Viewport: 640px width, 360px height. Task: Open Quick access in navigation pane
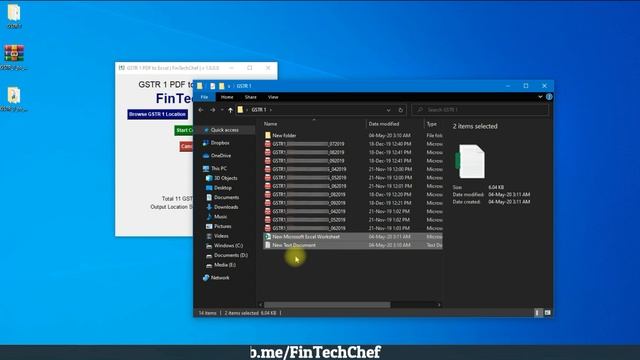(x=224, y=130)
